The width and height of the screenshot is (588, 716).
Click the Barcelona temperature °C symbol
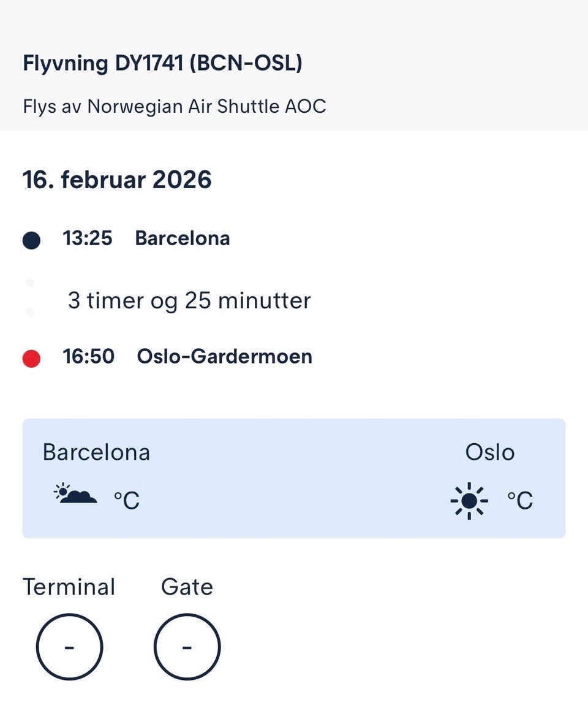pyautogui.click(x=127, y=501)
